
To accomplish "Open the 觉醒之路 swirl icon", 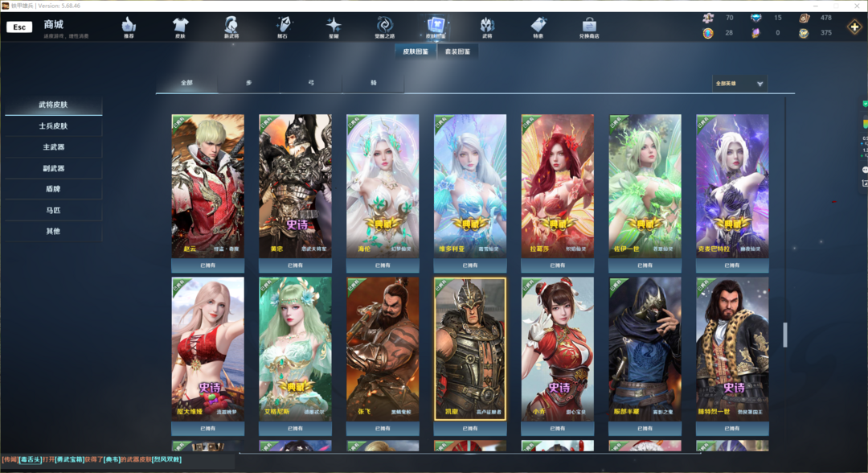I will point(385,27).
